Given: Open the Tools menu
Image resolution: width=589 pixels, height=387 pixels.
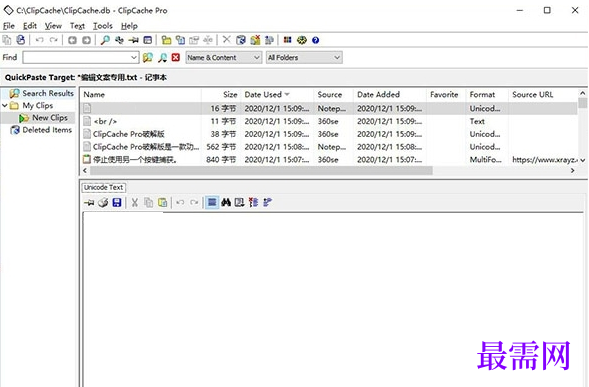Looking at the screenshot, I should coord(103,26).
